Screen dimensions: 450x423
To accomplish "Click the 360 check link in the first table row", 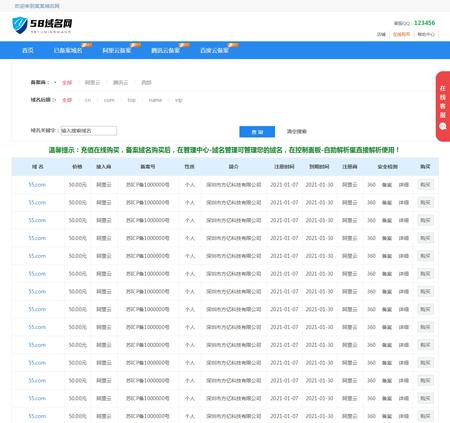I will click(x=371, y=184).
